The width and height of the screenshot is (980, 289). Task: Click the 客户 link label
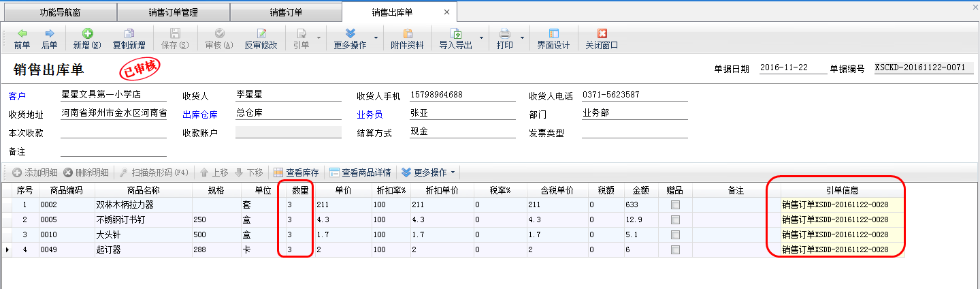point(17,96)
